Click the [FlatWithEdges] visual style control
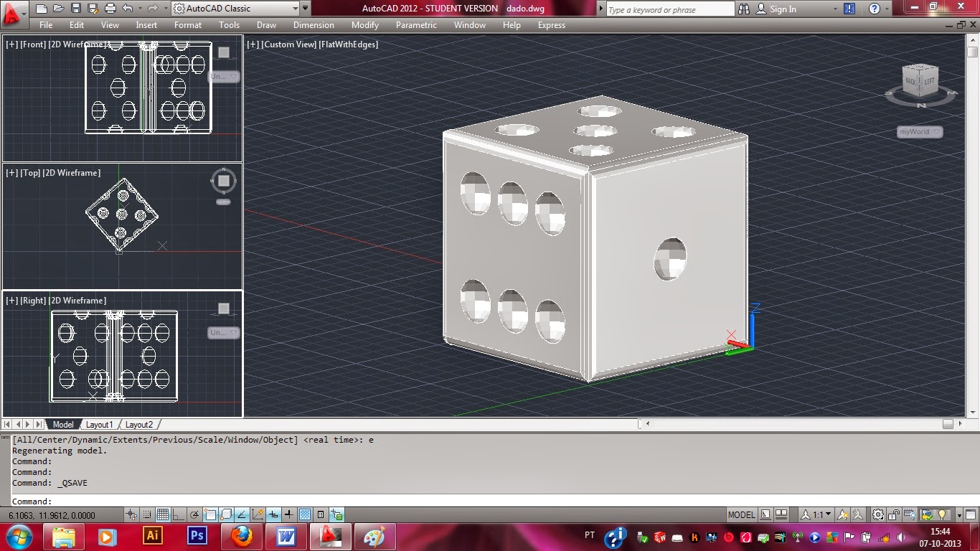The image size is (980, 551). pyautogui.click(x=349, y=44)
